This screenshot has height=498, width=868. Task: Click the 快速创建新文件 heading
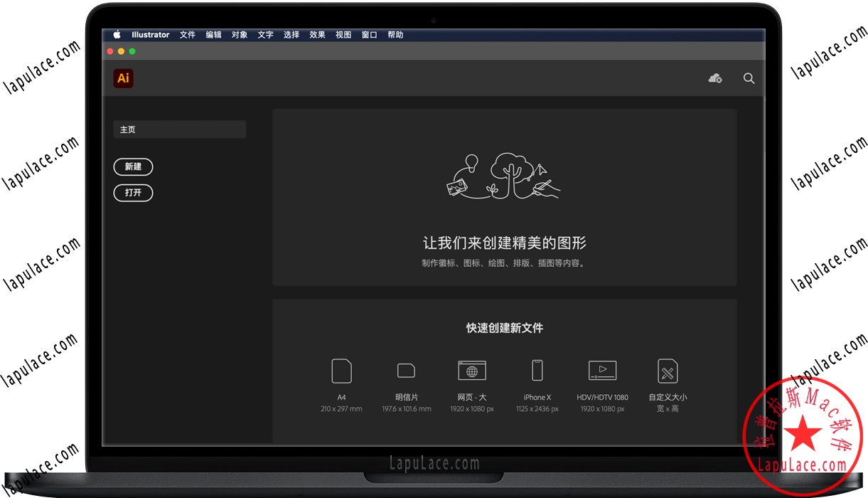505,328
